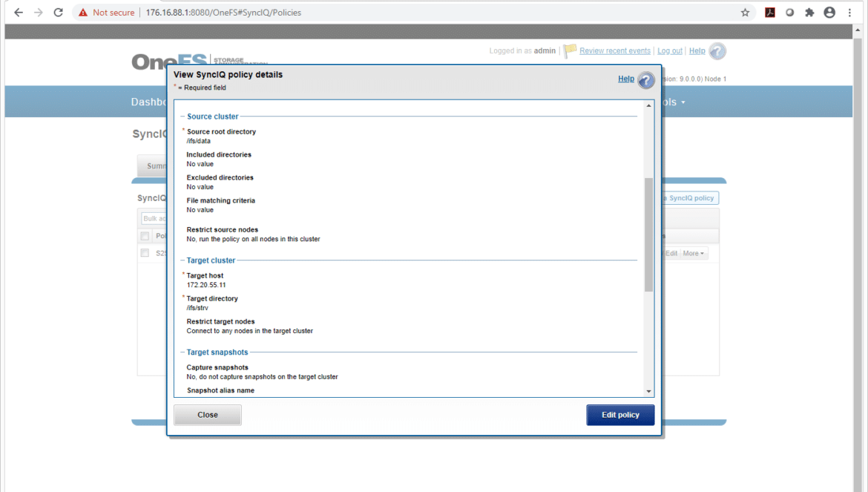The image size is (868, 492).
Task: Bookmark this page with star icon
Action: point(745,12)
